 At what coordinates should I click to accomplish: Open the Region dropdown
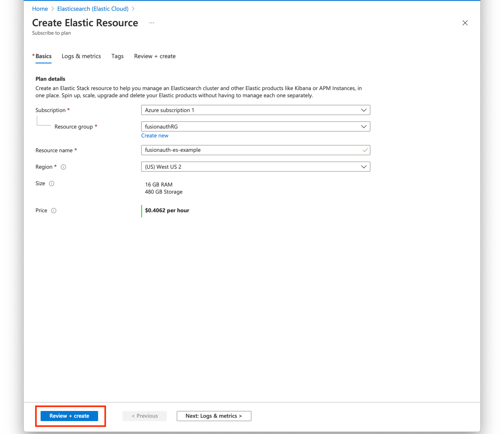click(x=255, y=167)
